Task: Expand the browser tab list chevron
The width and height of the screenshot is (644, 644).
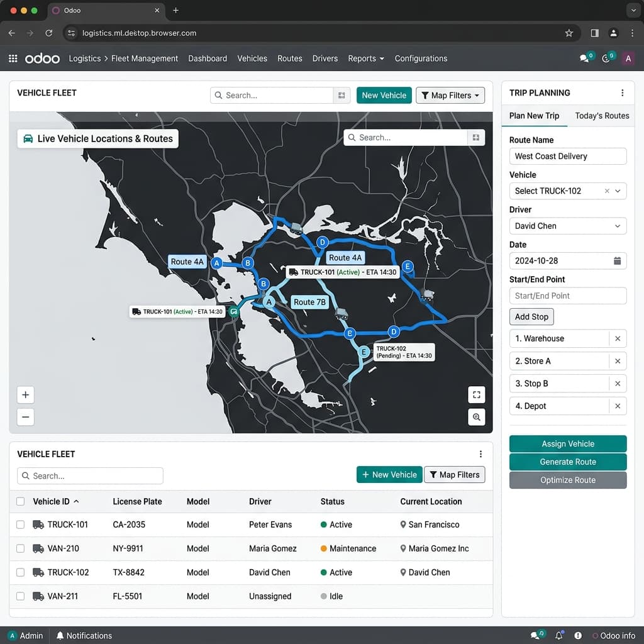Action: [x=633, y=10]
